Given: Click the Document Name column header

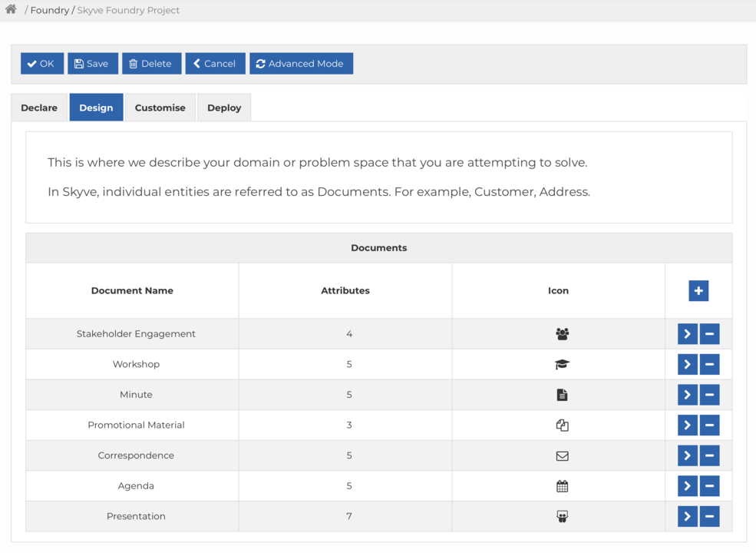Looking at the screenshot, I should [x=132, y=290].
